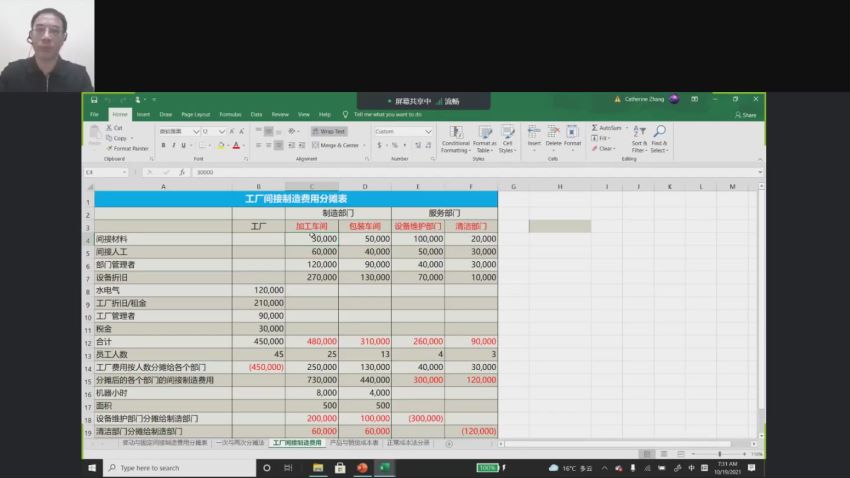Toggle Italic formatting
This screenshot has height=478, width=850.
174,145
